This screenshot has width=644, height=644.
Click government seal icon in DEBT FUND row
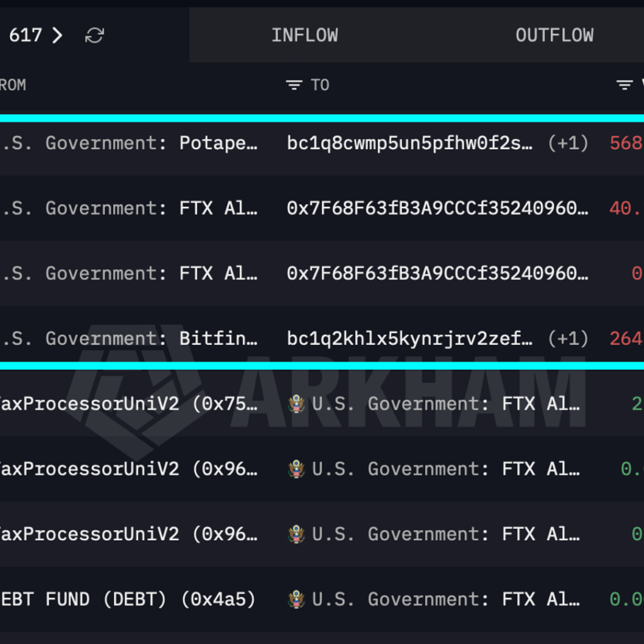coord(296,599)
